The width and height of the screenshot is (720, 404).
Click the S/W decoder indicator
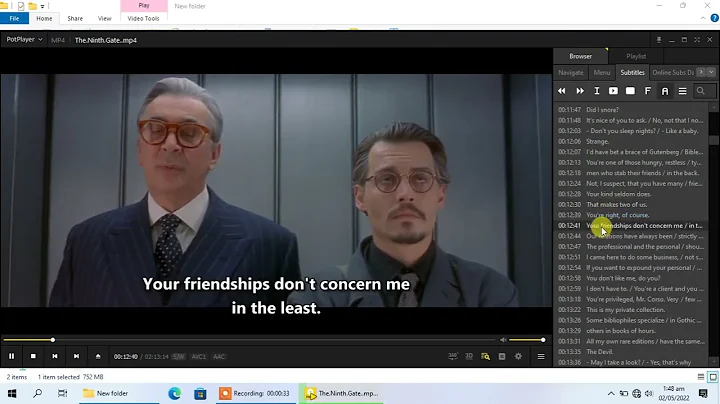(178, 357)
